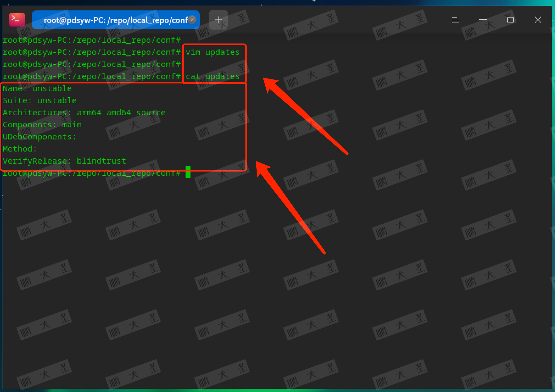Click the 'UDebComponents:' line
The image size is (555, 392).
click(x=40, y=137)
